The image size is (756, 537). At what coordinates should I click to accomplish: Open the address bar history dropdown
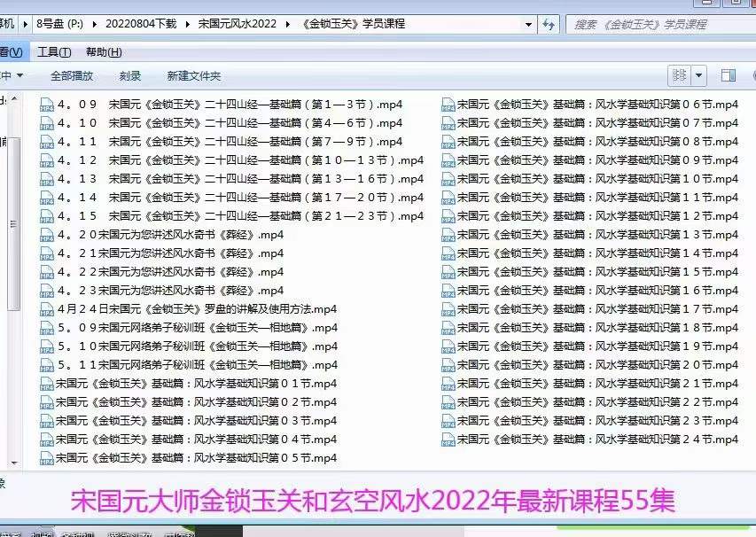(x=527, y=25)
